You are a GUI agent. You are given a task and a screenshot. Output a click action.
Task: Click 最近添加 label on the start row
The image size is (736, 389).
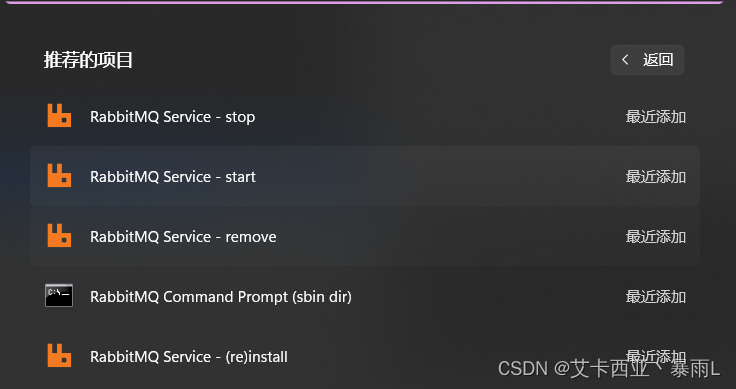[656, 177]
